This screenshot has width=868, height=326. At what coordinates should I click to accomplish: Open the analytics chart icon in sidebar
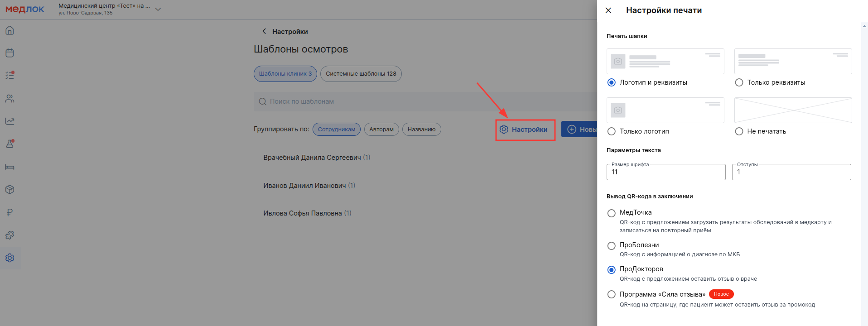point(10,121)
